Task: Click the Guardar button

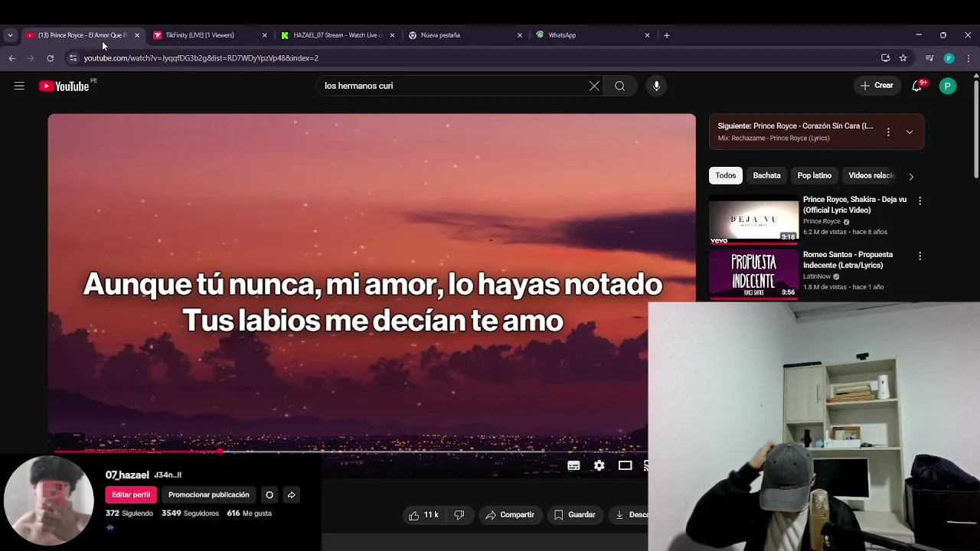Action: 574,515
